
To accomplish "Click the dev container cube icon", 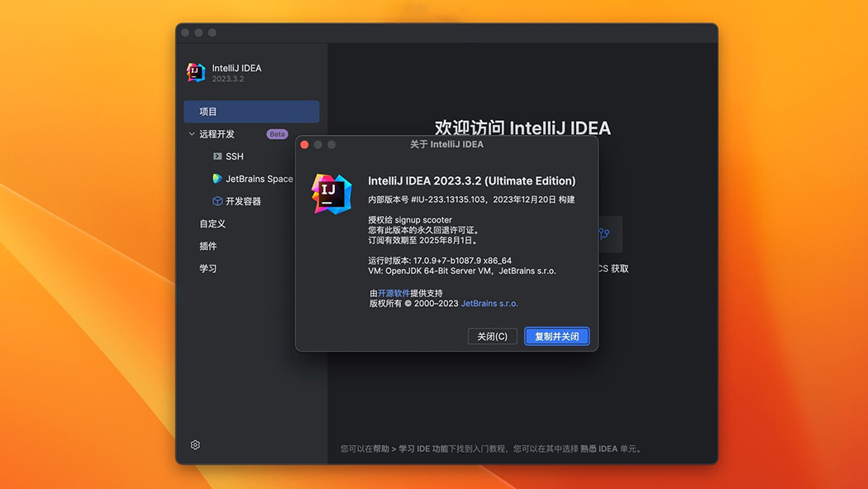I will pyautogui.click(x=217, y=201).
